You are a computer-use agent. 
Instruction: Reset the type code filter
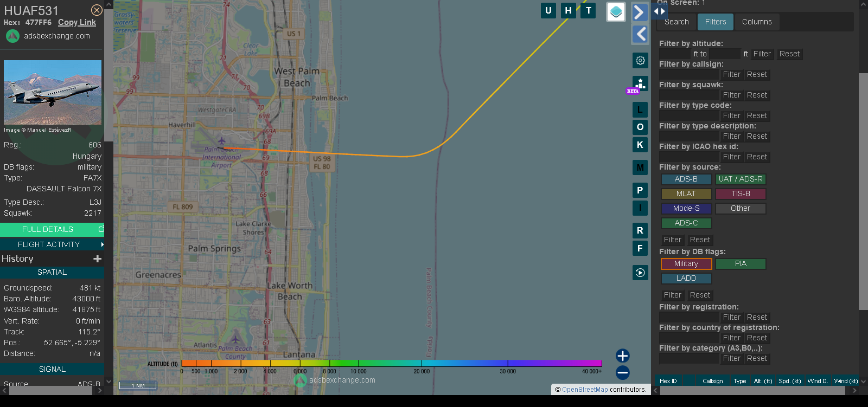tap(757, 115)
